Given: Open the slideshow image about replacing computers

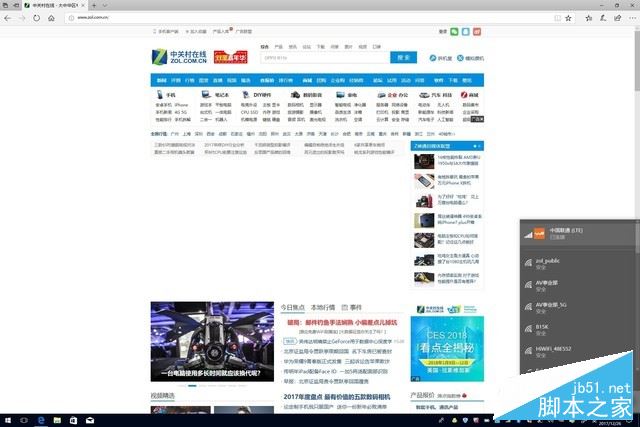Looking at the screenshot, I should pyautogui.click(x=212, y=342).
